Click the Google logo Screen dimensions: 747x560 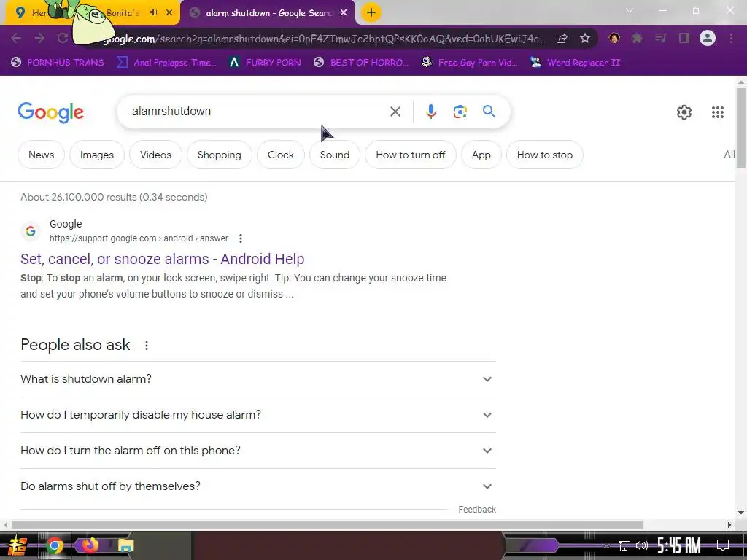pos(50,112)
